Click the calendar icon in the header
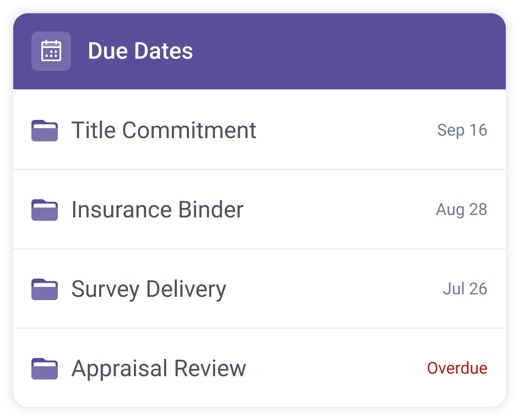The height and width of the screenshot is (420, 519). (x=51, y=51)
